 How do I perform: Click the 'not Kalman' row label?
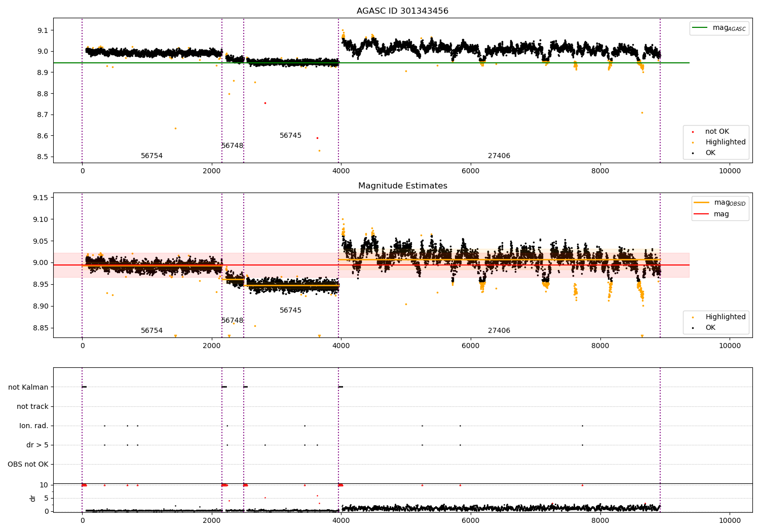[x=28, y=388]
